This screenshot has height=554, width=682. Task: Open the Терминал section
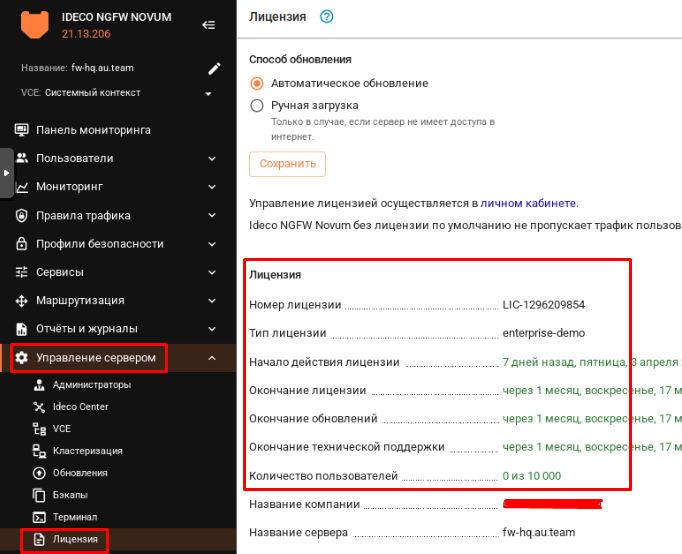(x=74, y=517)
